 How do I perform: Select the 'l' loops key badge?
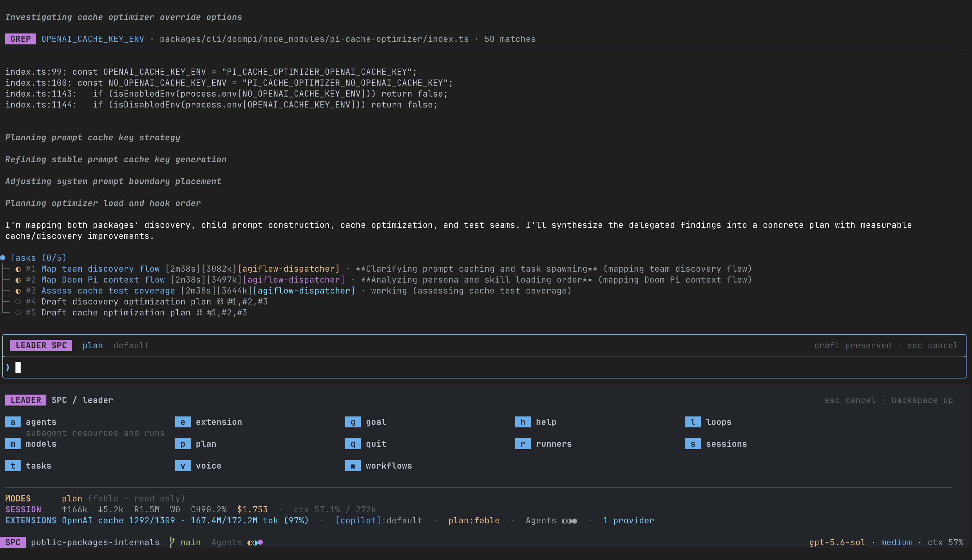pyautogui.click(x=693, y=422)
